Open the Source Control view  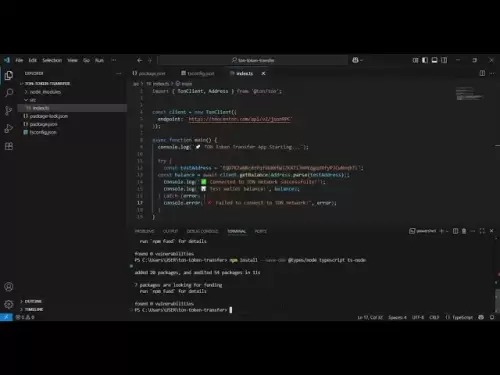(9, 110)
